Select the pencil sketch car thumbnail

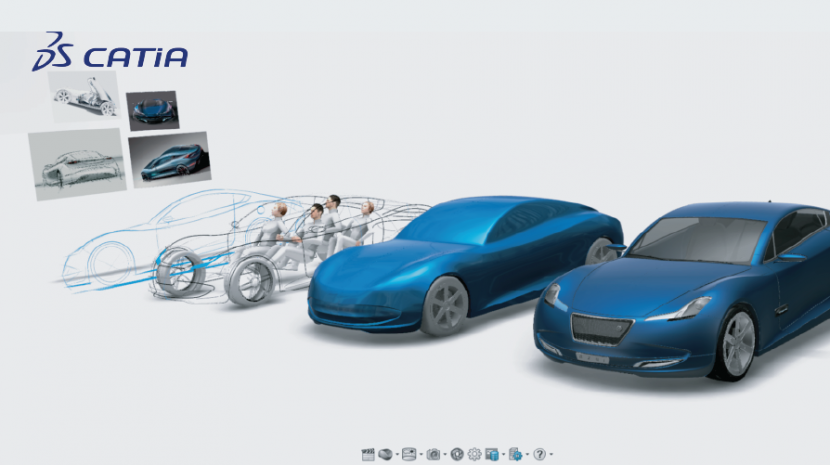coord(76,164)
